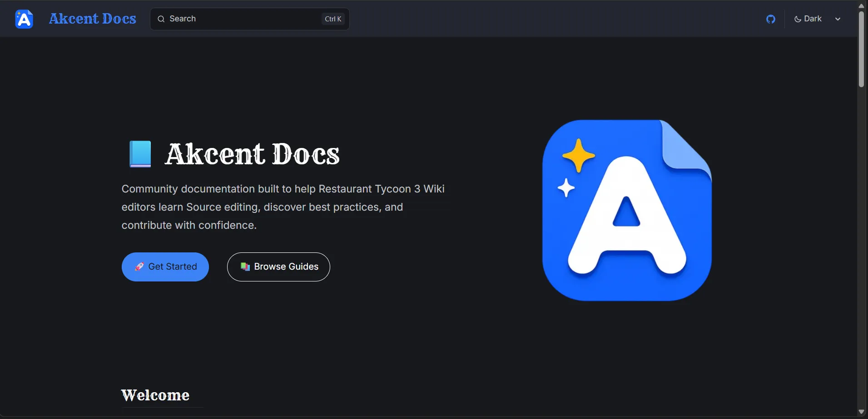Click the Community documentation tagline paragraph
This screenshot has width=868, height=419.
283,207
